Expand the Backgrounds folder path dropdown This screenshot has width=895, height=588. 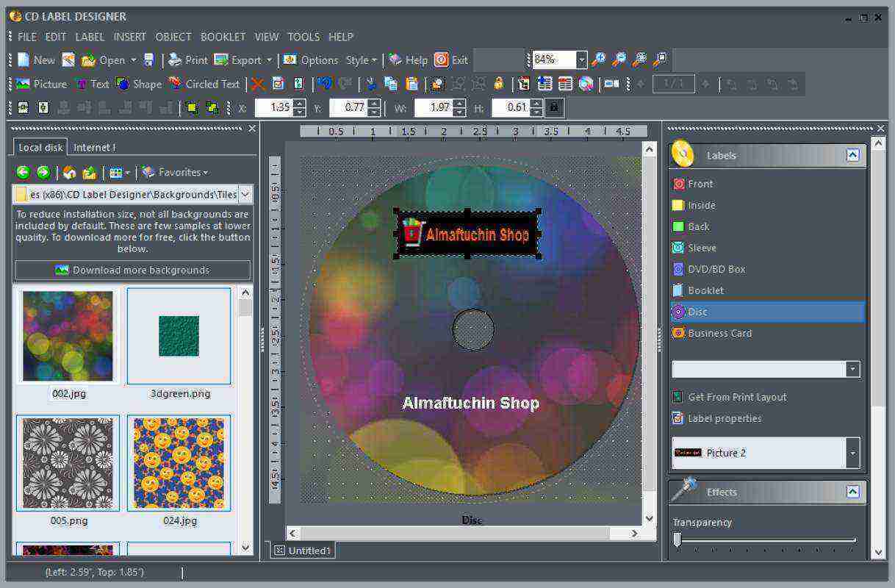(x=245, y=194)
